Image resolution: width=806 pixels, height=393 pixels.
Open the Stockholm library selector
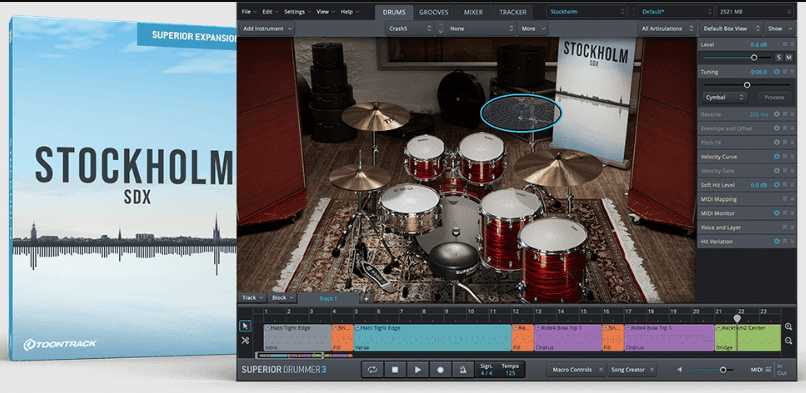(x=587, y=11)
